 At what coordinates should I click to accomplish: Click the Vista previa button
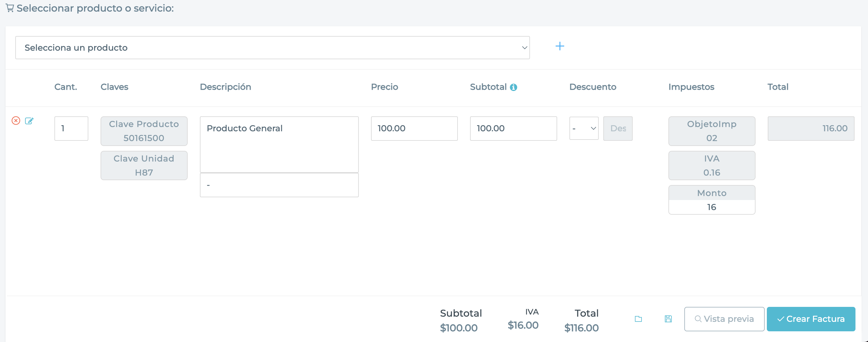coord(724,319)
